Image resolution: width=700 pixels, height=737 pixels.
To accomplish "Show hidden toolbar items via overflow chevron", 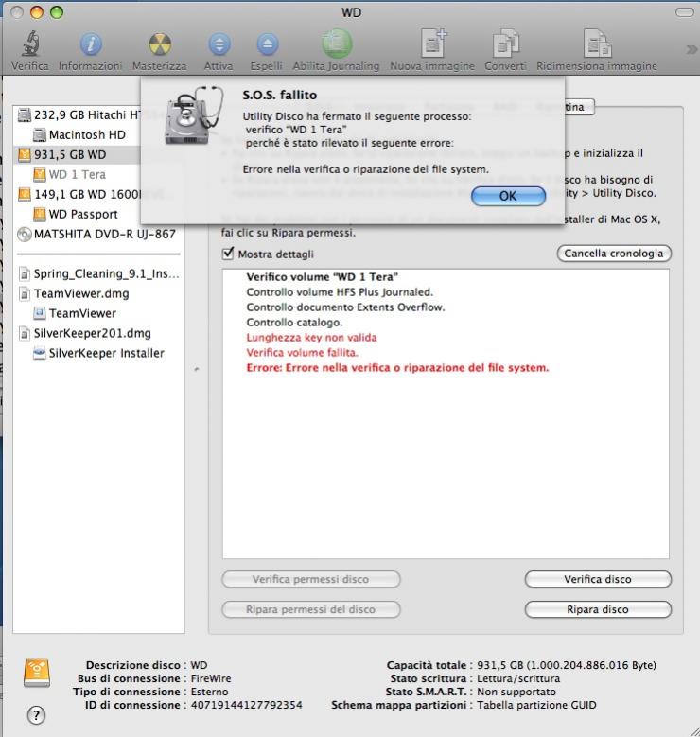I will 691,49.
